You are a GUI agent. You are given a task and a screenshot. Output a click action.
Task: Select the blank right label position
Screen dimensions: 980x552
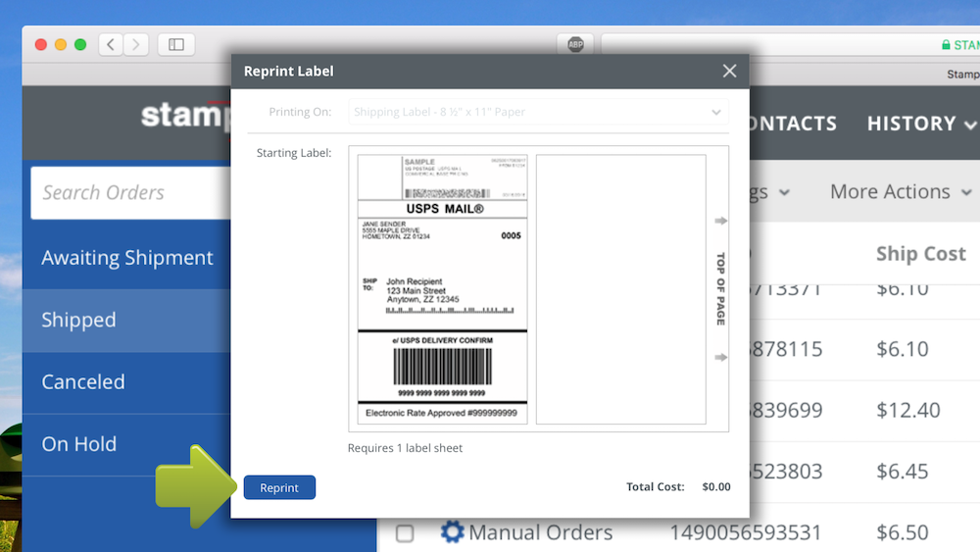coord(620,289)
